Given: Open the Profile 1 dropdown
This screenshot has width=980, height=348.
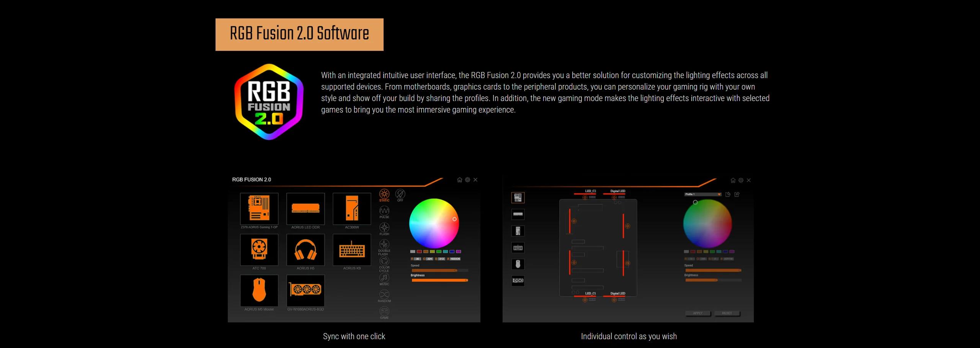Looking at the screenshot, I should (703, 194).
